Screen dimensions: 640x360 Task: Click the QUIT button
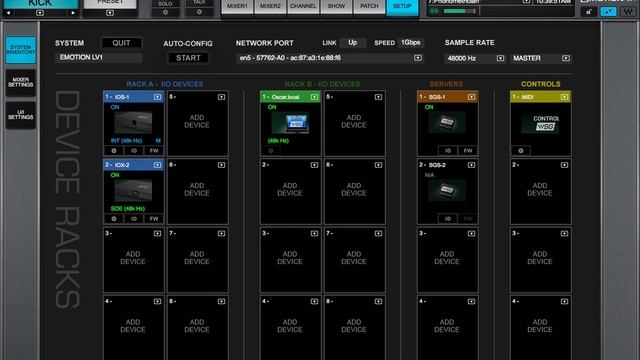pos(121,43)
